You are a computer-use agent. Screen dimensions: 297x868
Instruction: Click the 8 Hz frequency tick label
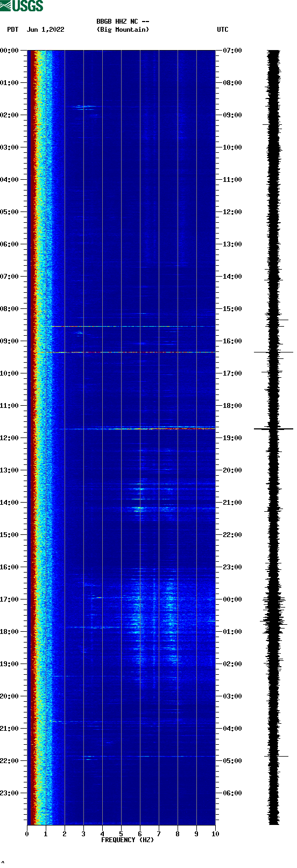[x=178, y=834]
